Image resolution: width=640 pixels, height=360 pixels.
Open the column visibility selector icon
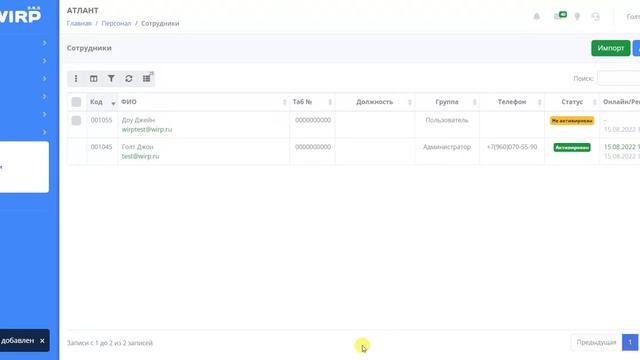pyautogui.click(x=93, y=78)
